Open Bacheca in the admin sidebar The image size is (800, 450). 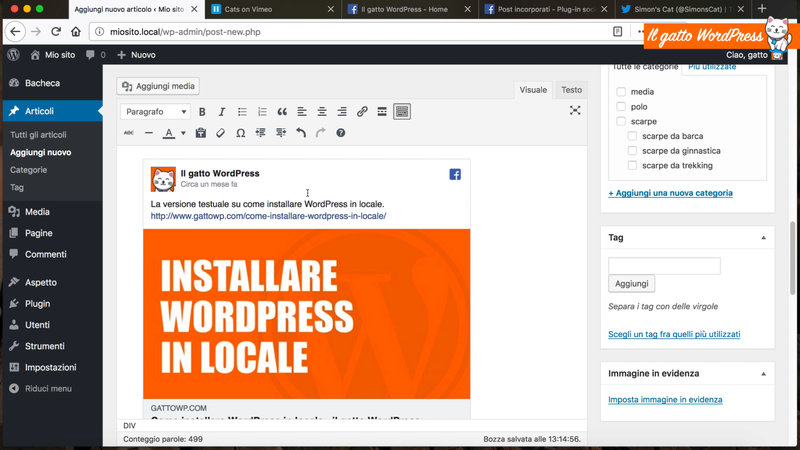click(x=53, y=83)
